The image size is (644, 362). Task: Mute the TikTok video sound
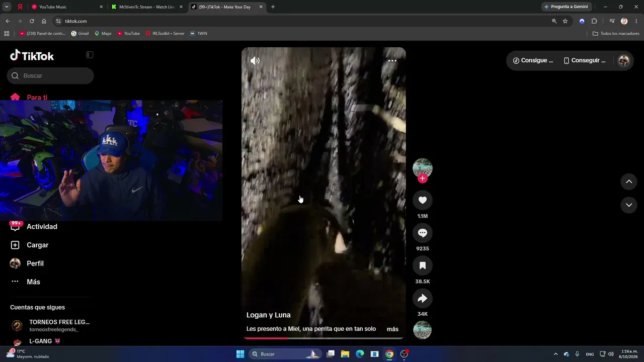pyautogui.click(x=255, y=61)
